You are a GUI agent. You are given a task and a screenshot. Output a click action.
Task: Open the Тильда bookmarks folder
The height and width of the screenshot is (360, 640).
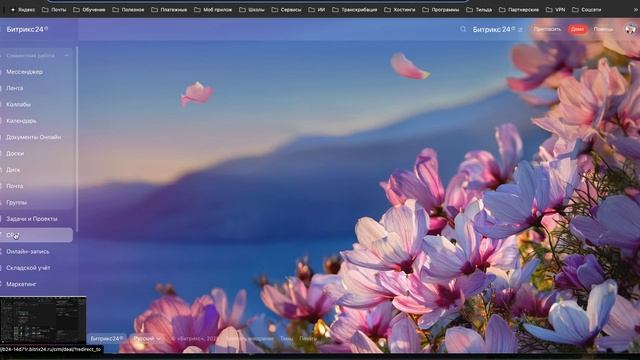[480, 9]
